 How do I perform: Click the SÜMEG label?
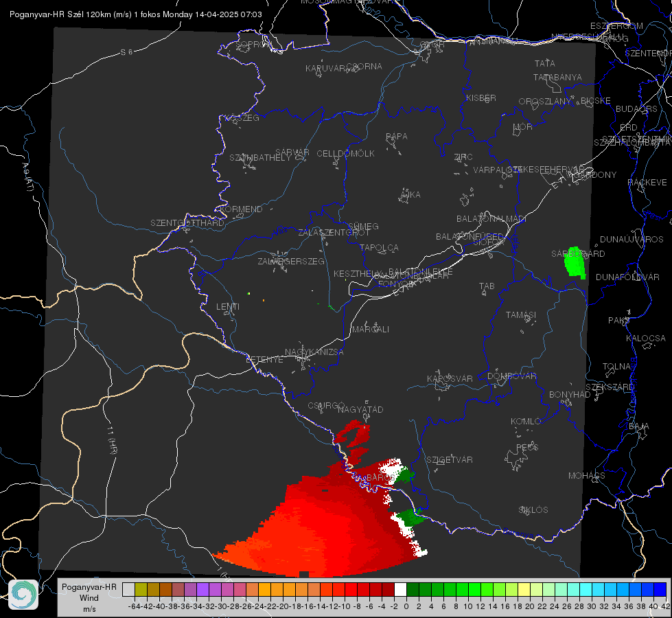(x=363, y=226)
